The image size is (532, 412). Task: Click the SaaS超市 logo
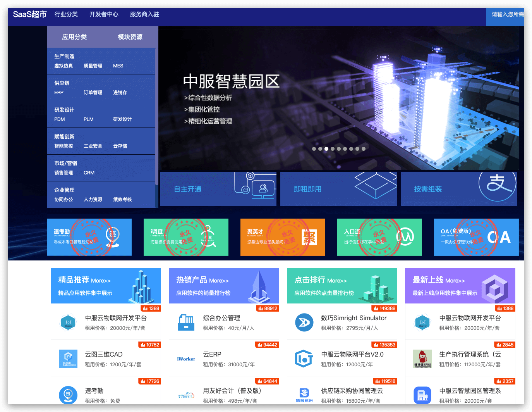(30, 14)
